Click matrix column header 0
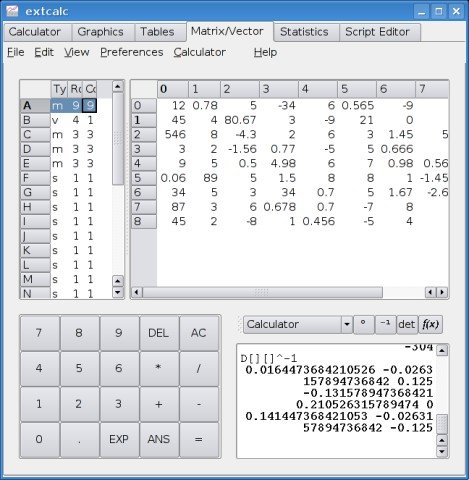Screen dimensions: 469x480 (x=173, y=89)
